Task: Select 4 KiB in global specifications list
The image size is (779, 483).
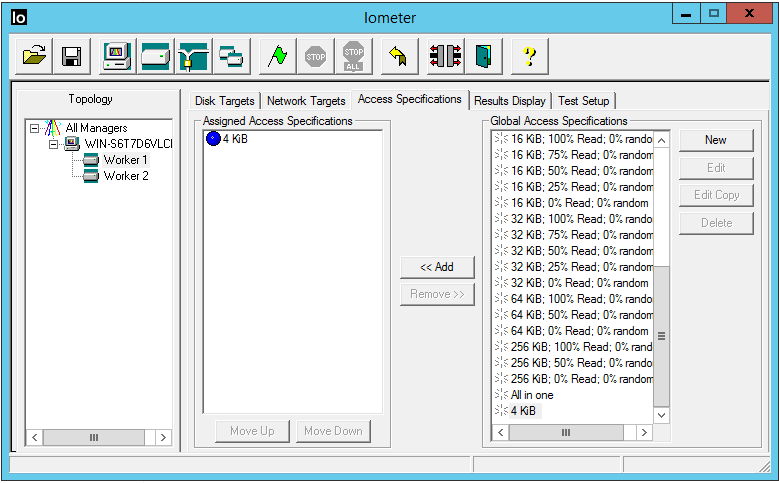Action: click(x=523, y=411)
